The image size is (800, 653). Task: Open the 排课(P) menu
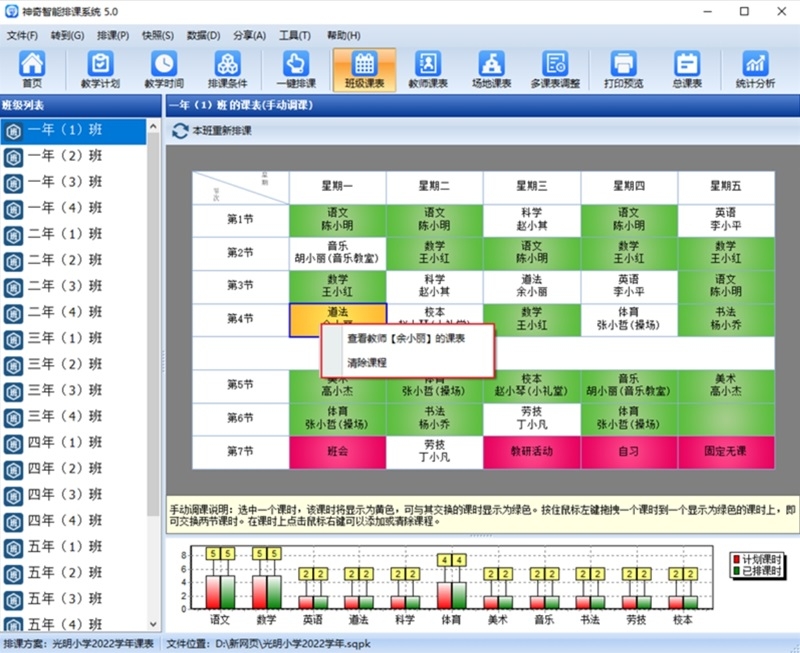113,36
